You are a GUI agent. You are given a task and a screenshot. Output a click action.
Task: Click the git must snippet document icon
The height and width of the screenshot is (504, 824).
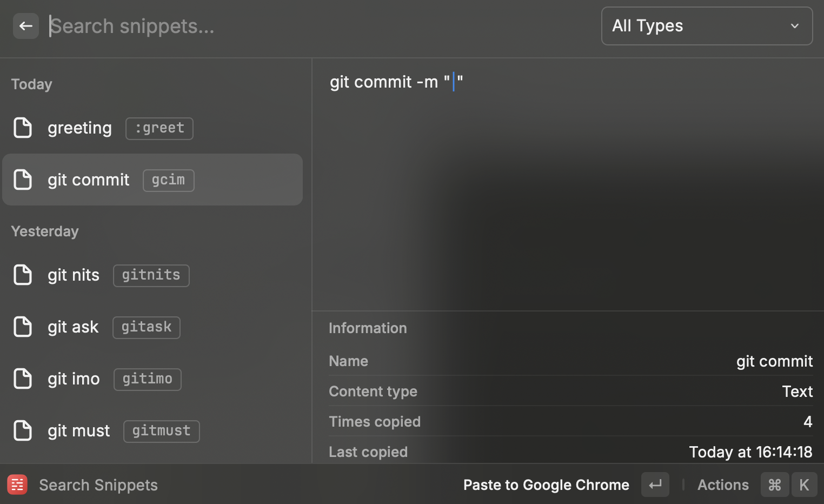[23, 430]
